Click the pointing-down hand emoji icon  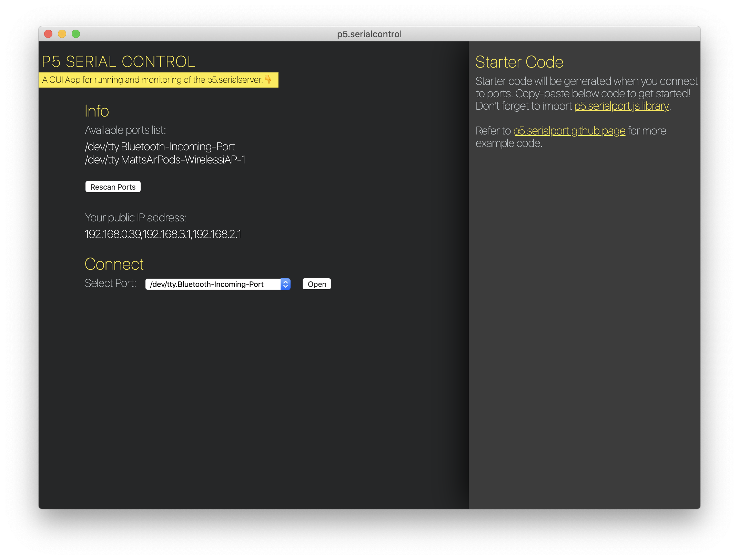pos(268,80)
